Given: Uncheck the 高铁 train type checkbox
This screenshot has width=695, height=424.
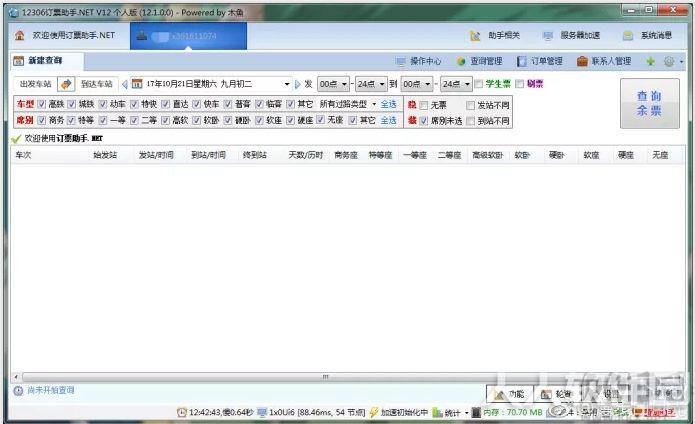Looking at the screenshot, I should pos(42,104).
